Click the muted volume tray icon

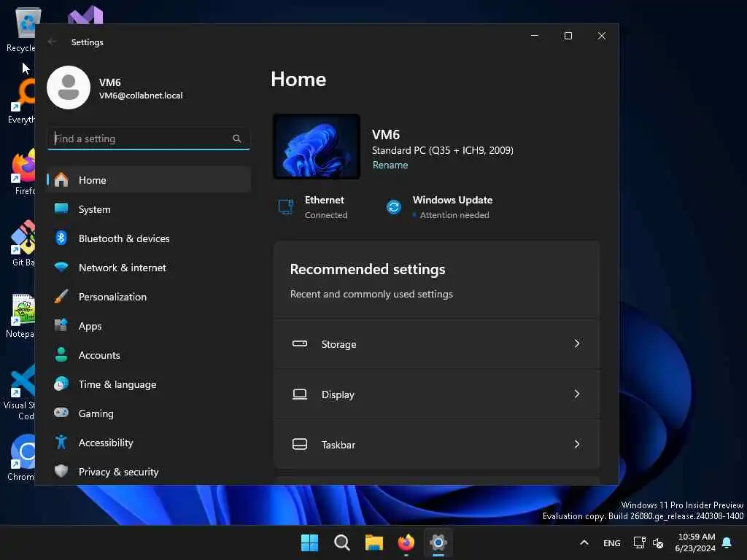pos(658,542)
